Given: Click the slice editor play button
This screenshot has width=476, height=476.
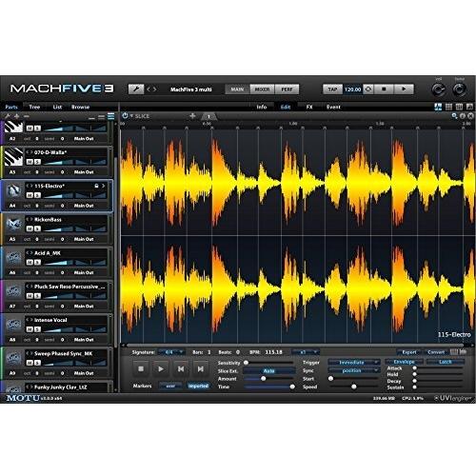Looking at the screenshot, I should click(x=161, y=369).
